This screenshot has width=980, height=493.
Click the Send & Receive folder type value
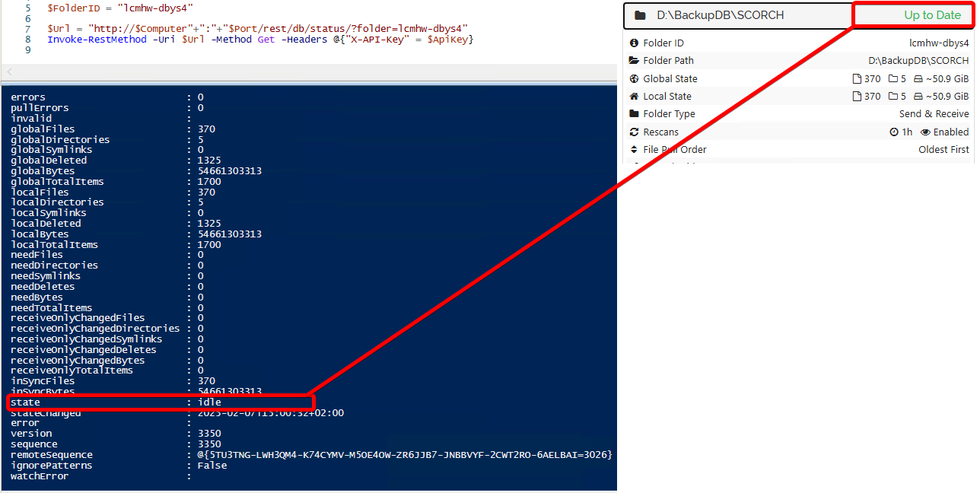click(934, 114)
